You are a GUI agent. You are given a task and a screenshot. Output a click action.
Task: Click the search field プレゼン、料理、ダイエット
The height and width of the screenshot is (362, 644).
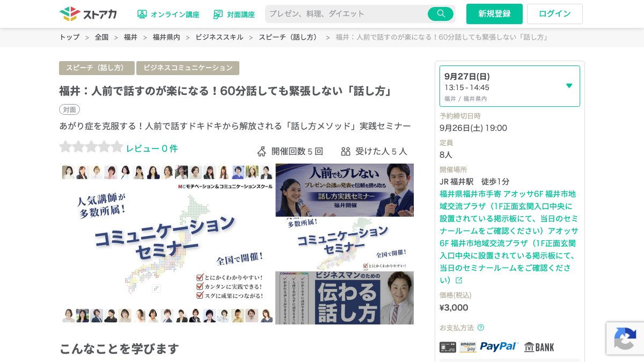(347, 14)
